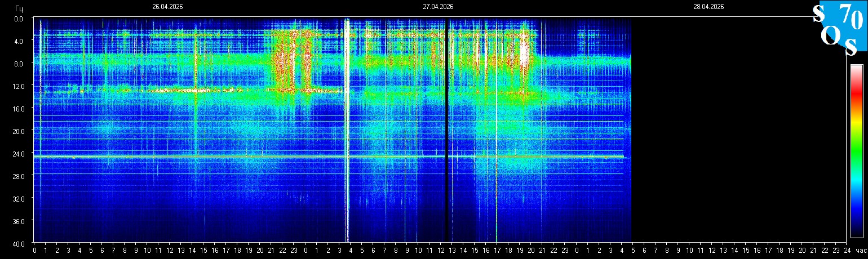
Task: Select the 27.04.2026 date label
Action: pyautogui.click(x=438, y=7)
